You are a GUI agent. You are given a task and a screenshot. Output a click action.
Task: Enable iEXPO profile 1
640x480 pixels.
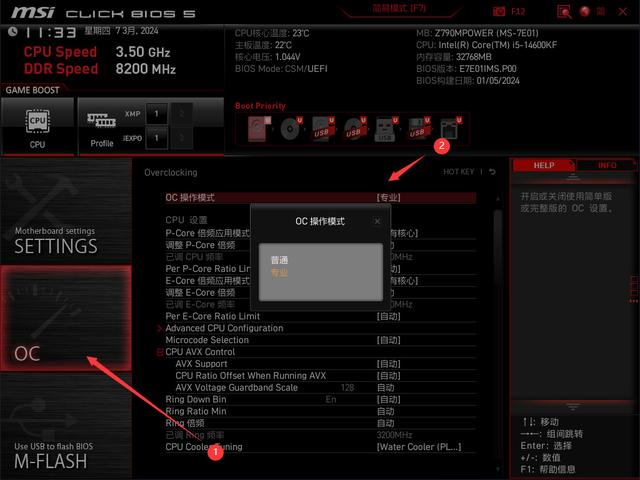point(157,138)
